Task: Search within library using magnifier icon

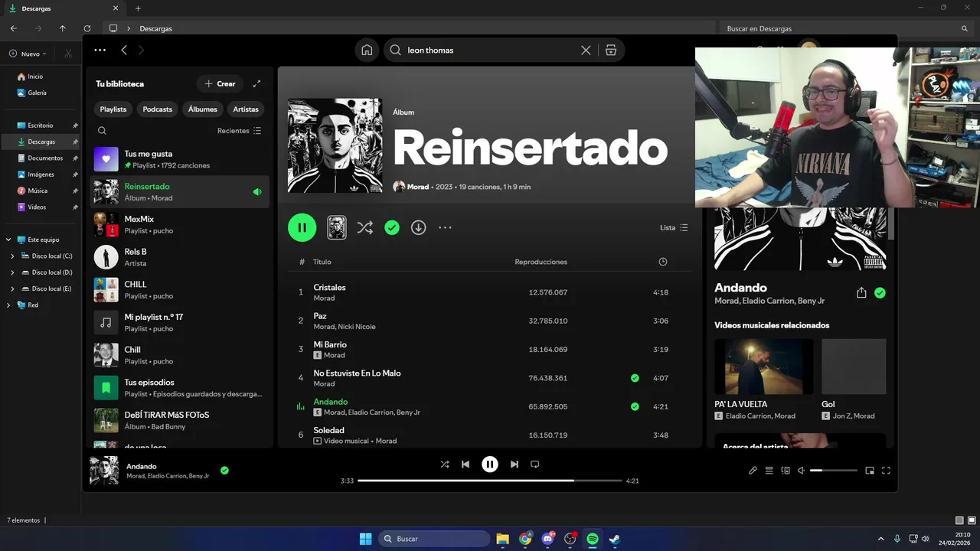Action: pos(102,131)
